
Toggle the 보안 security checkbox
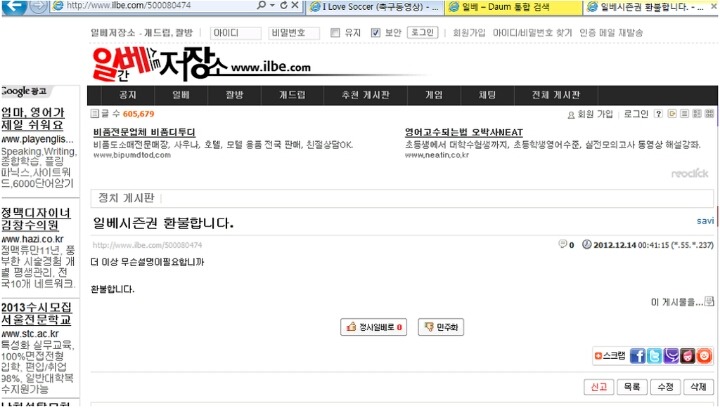coord(376,33)
